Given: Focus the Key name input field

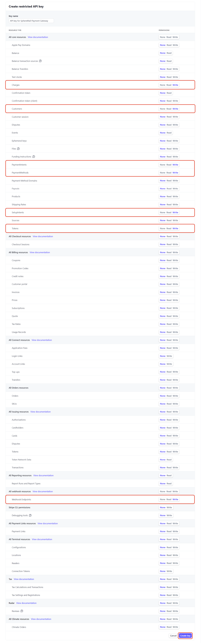Looking at the screenshot, I should coord(31,21).
